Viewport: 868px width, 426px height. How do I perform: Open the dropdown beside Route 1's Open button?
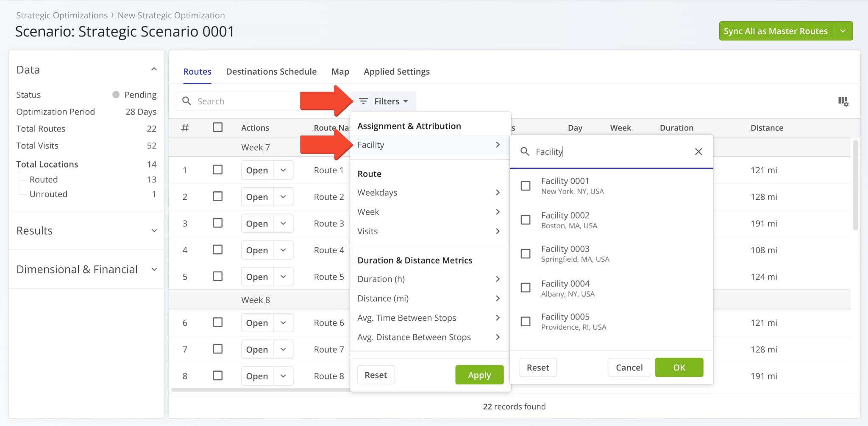[283, 170]
